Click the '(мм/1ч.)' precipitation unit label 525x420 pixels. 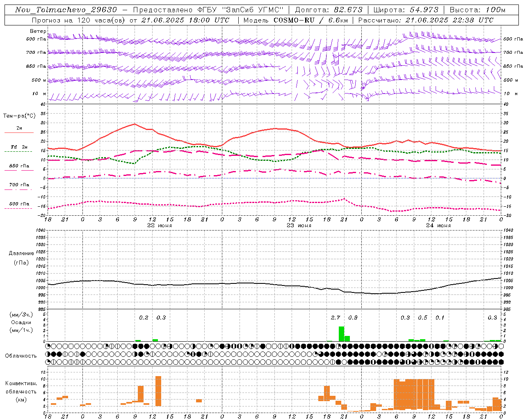(21, 330)
